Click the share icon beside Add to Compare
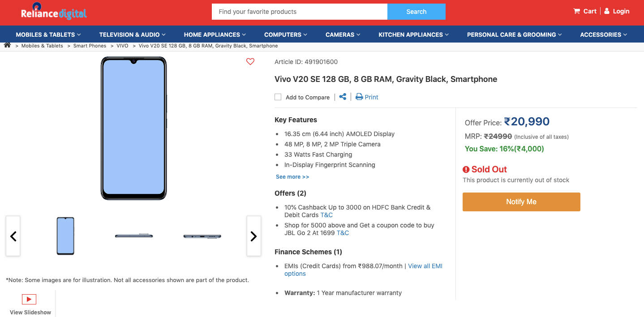 [x=343, y=97]
